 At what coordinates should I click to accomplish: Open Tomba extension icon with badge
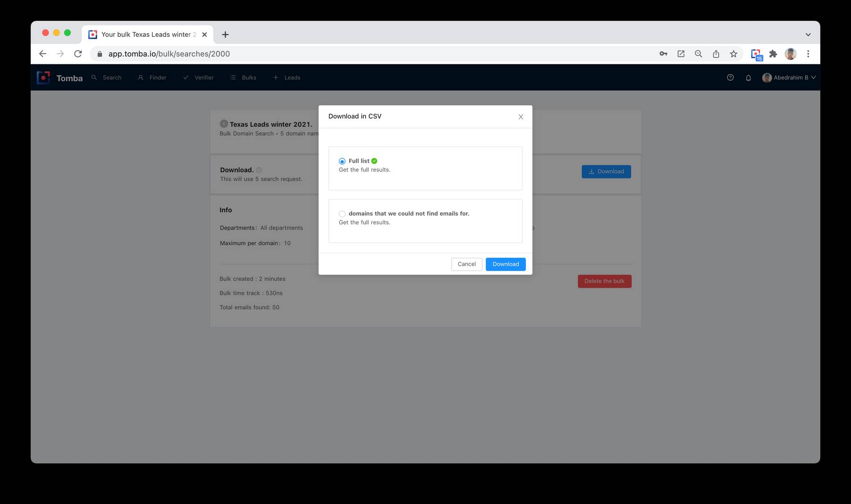click(x=756, y=54)
